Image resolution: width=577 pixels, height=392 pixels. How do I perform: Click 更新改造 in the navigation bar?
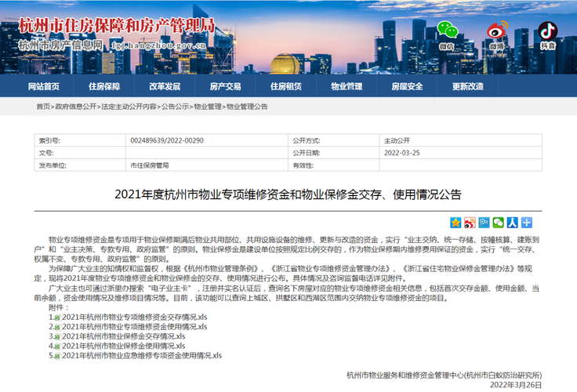click(x=468, y=86)
